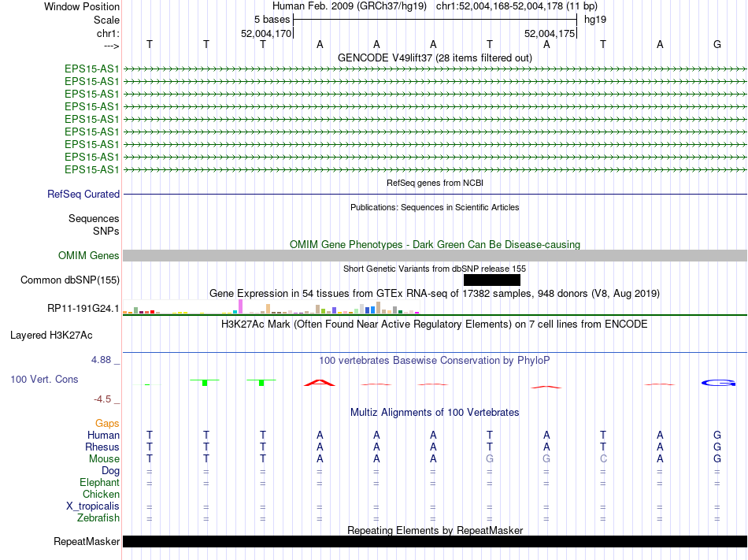Screen dimensions: 748x560
Task: Click the RefSeq Curated track label
Action: tap(83, 194)
